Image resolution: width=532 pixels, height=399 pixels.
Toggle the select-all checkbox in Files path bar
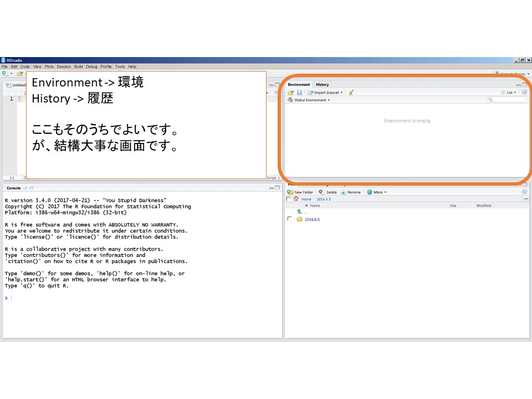[288, 199]
